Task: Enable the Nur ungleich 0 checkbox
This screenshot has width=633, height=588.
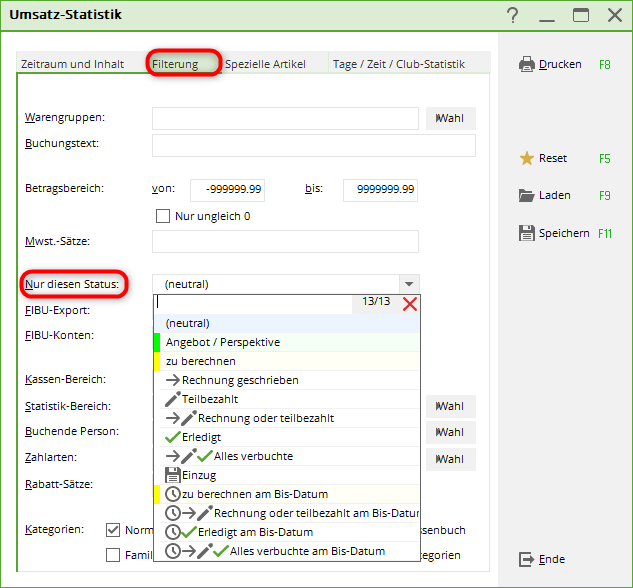Action: tap(163, 216)
